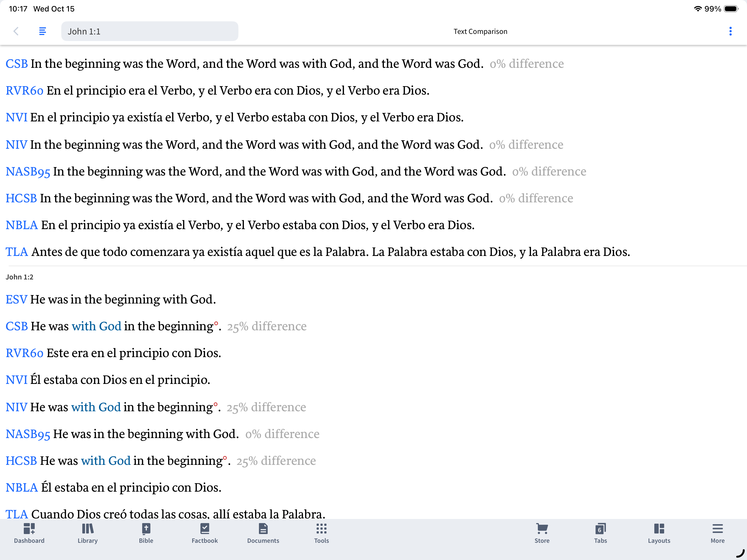The height and width of the screenshot is (560, 747).
Task: Tap '0% difference' on NASB95 John 1:2 row
Action: [282, 434]
